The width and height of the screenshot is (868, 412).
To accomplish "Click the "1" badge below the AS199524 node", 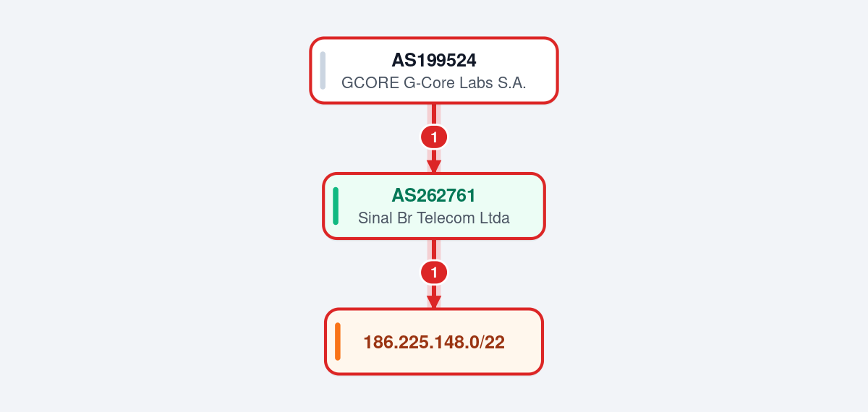I will point(434,136).
